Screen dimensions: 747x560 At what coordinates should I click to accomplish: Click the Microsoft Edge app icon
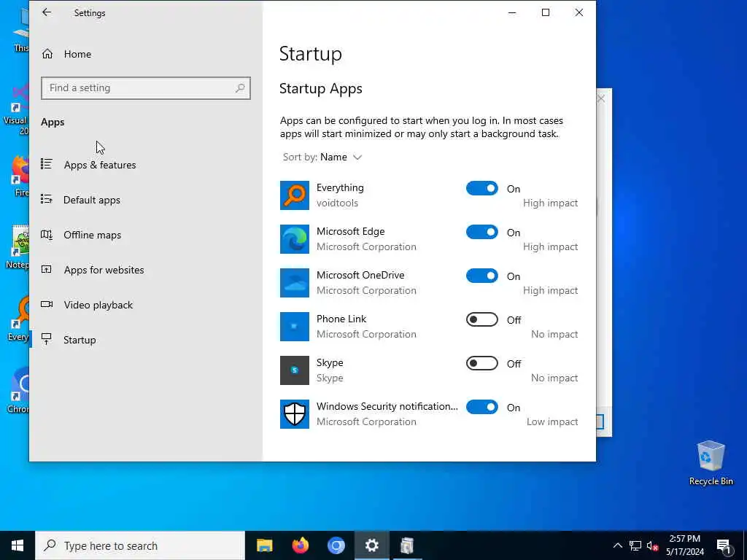coord(295,239)
